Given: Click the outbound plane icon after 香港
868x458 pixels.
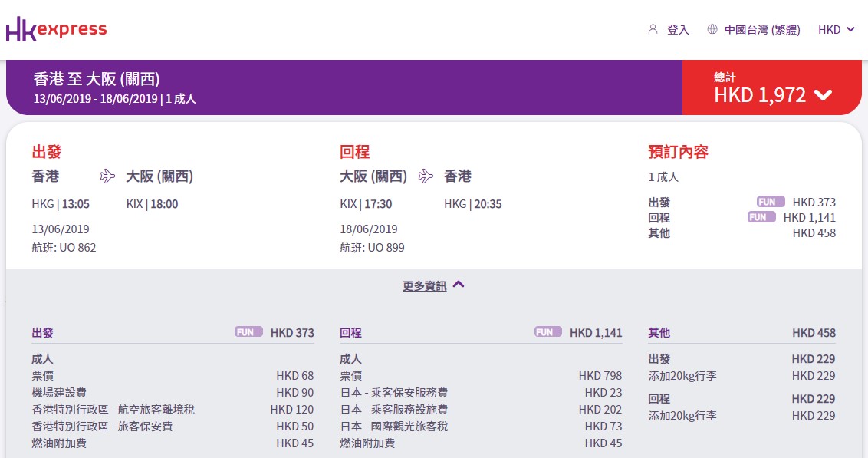Looking at the screenshot, I should 107,176.
